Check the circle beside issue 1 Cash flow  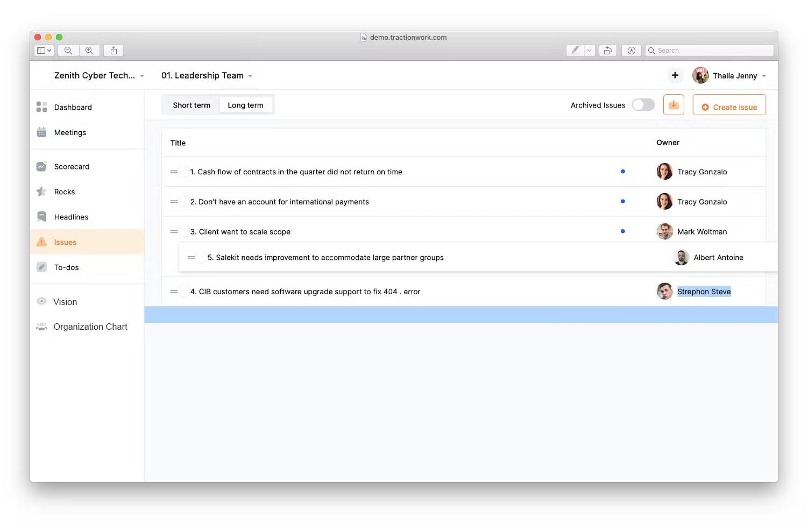coord(184,172)
